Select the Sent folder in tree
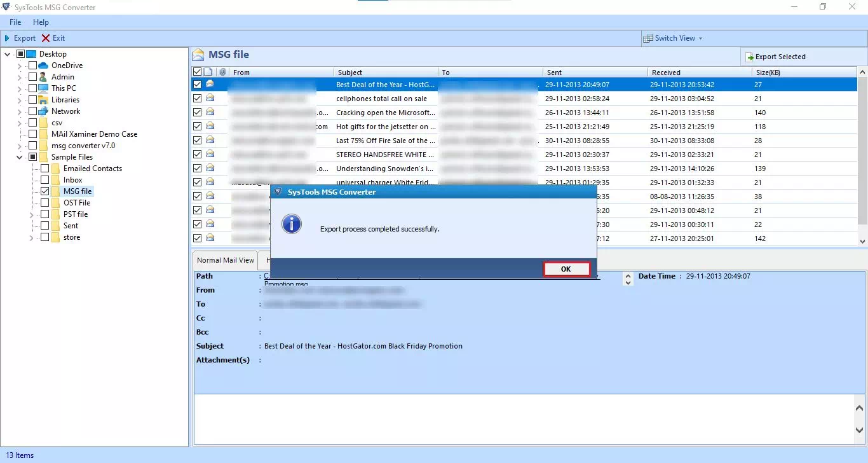 click(x=71, y=226)
